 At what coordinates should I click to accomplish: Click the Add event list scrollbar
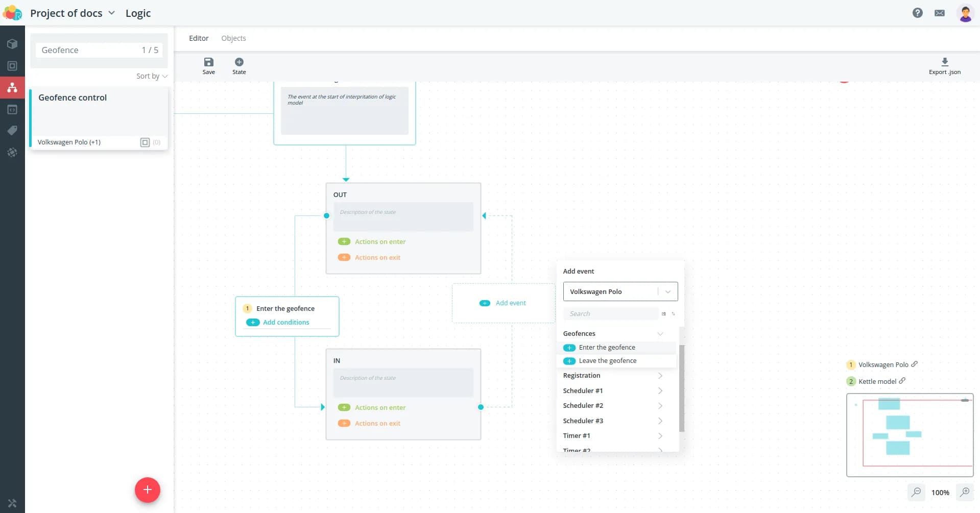681,388
